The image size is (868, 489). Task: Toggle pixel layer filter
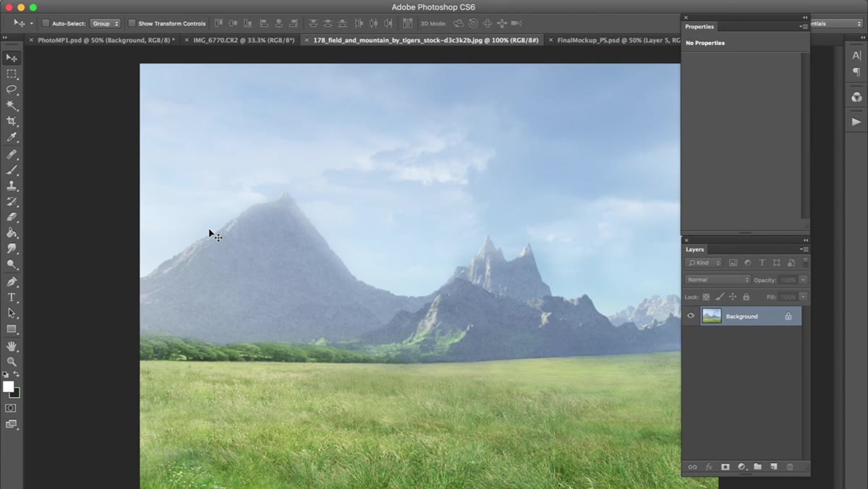tap(733, 263)
